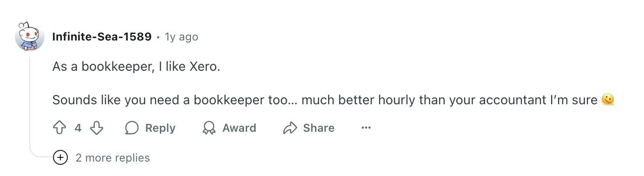
Task: Click the Share text label
Action: [319, 128]
